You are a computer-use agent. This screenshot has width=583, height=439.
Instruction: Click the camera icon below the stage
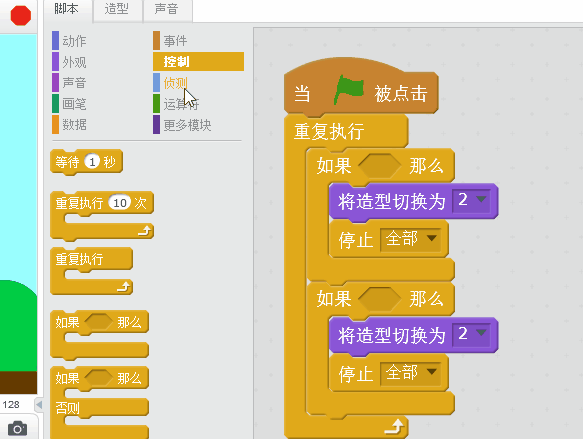pyautogui.click(x=17, y=429)
